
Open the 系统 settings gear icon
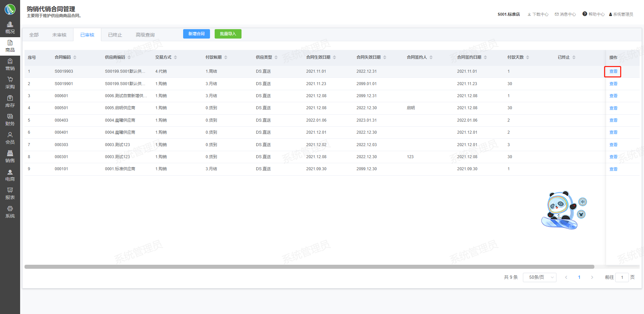click(10, 209)
